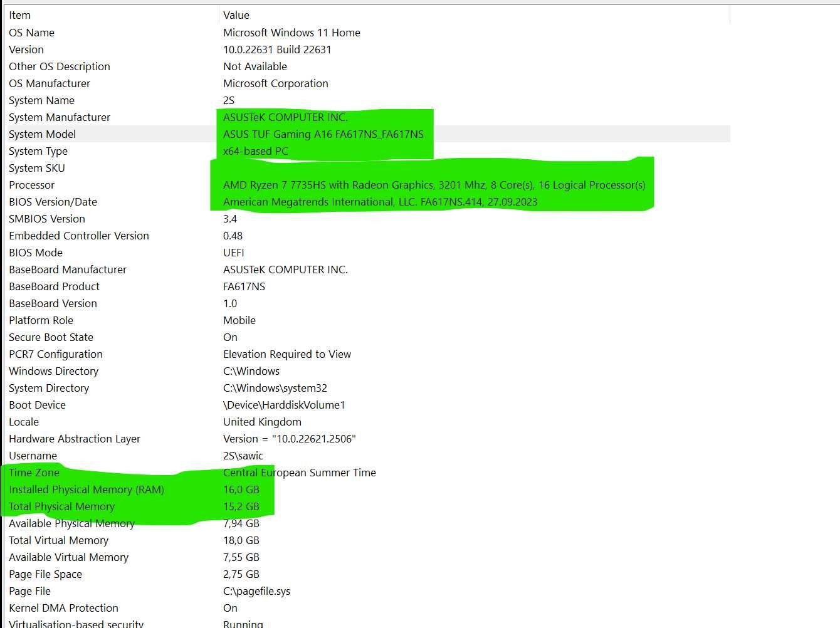Select the Username value 2S\sawic
840x628 pixels.
click(x=243, y=456)
